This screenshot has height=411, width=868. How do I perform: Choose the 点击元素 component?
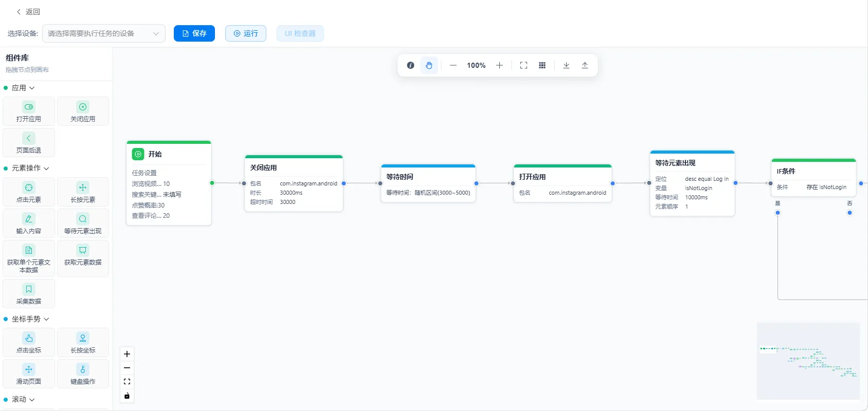click(29, 192)
